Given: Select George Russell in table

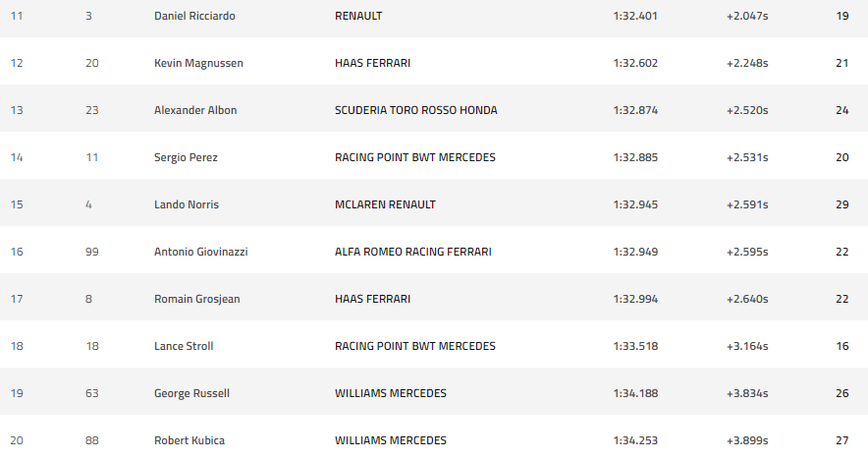Looking at the screenshot, I should click(191, 393).
